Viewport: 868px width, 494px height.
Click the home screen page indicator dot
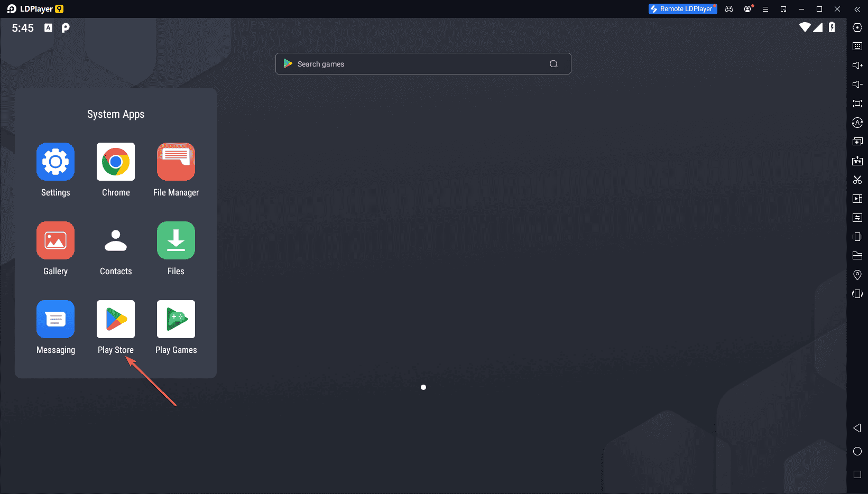(423, 387)
